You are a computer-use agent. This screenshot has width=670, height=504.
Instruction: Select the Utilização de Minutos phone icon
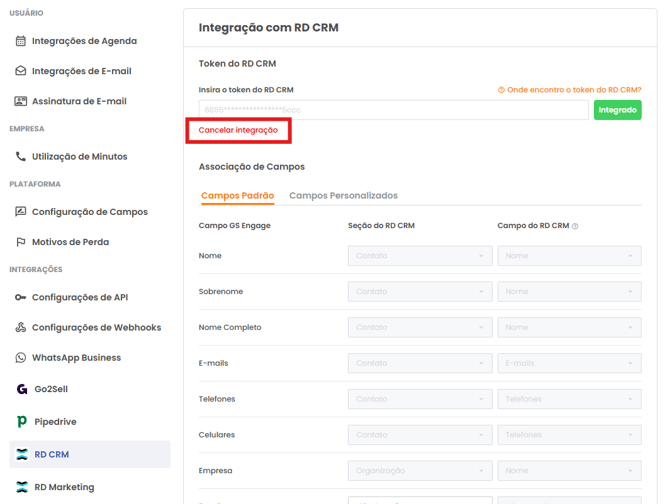coord(21,157)
